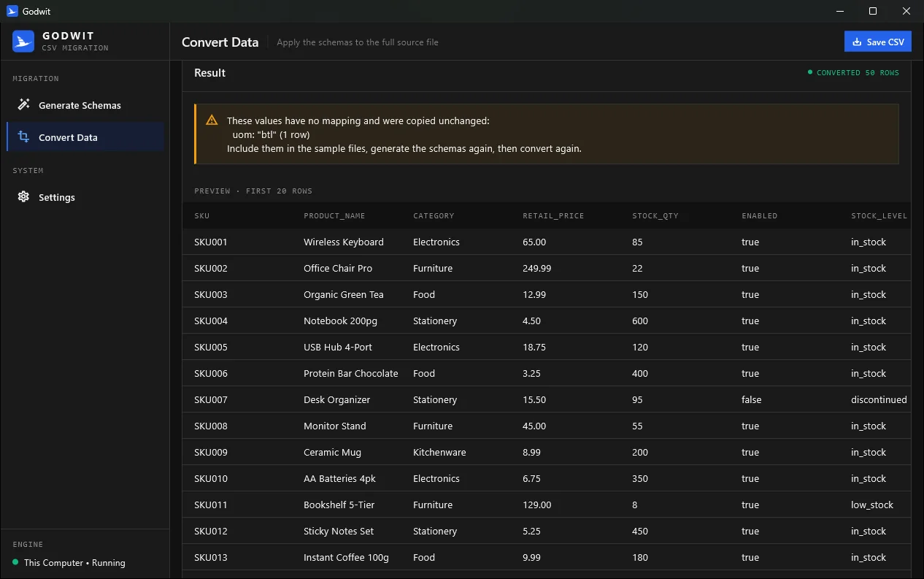Click the green engine status dot
This screenshot has width=924, height=579.
[15, 562]
